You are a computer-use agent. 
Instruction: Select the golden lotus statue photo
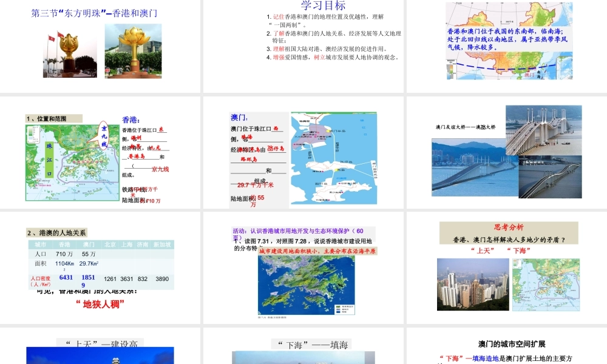coord(133,51)
